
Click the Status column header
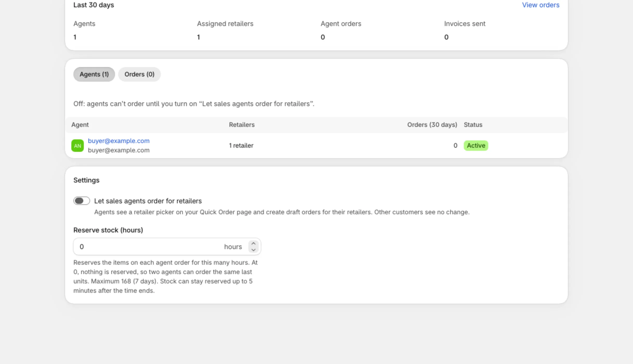473,125
